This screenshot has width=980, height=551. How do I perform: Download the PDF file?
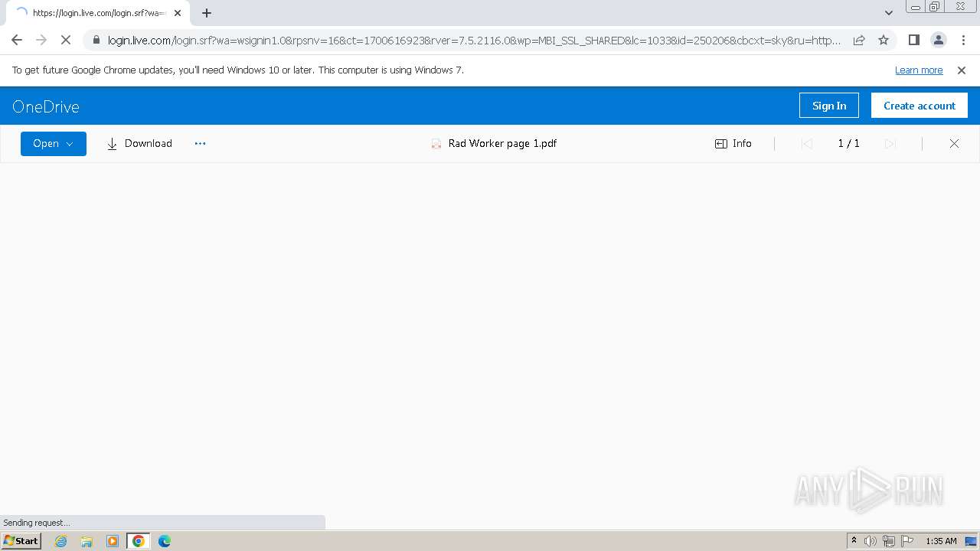click(139, 143)
